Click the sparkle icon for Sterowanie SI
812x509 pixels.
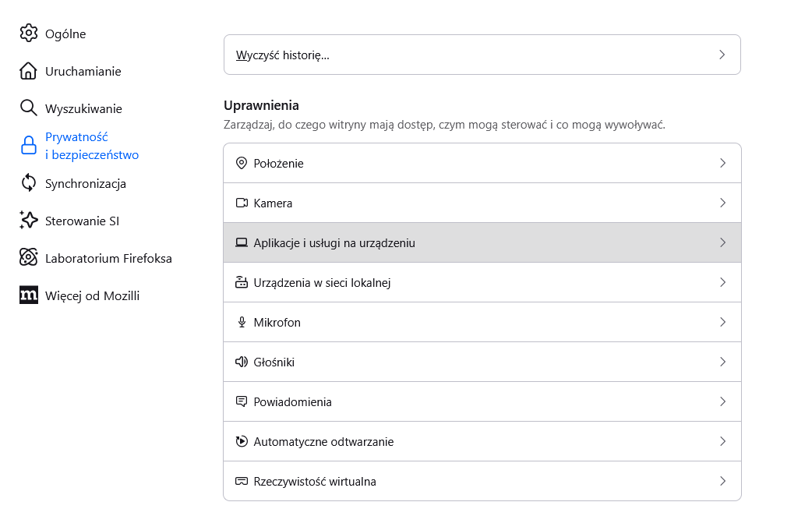click(x=29, y=221)
